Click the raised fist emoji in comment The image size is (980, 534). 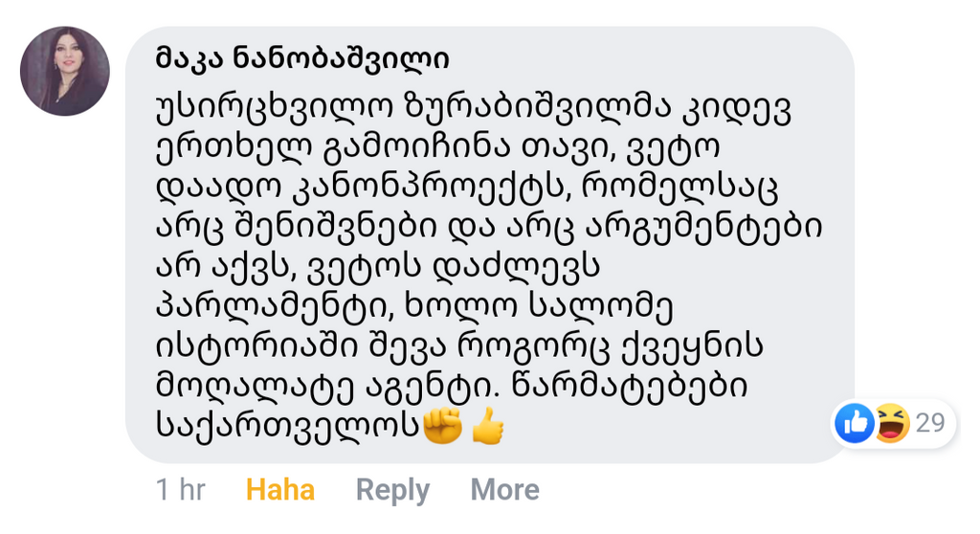pos(443,425)
